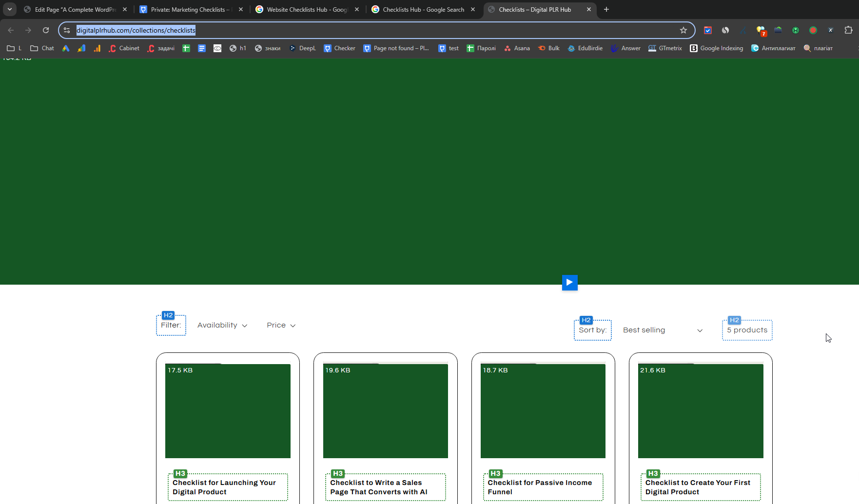The height and width of the screenshot is (504, 859).
Task: Open the browser extensions puzzle icon
Action: pyautogui.click(x=848, y=30)
